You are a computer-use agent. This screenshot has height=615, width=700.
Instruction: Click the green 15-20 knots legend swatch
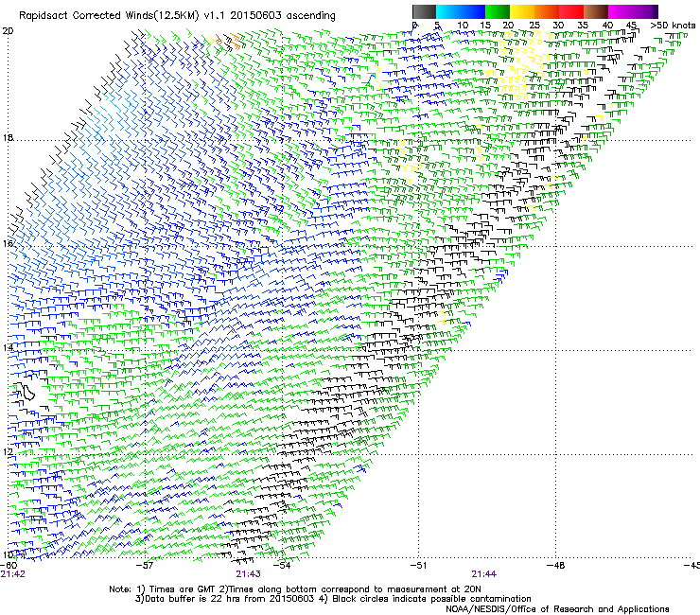pos(498,12)
